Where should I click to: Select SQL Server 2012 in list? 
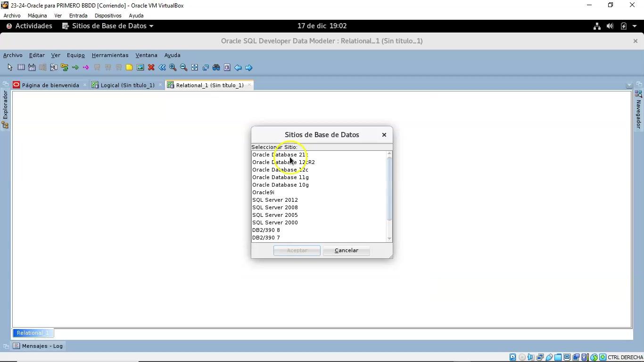pos(319,200)
